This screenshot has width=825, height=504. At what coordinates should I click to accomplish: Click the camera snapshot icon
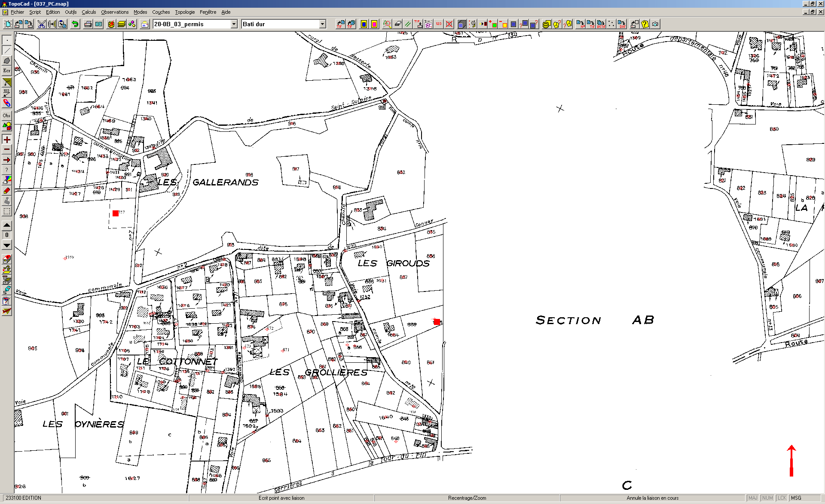click(x=655, y=24)
